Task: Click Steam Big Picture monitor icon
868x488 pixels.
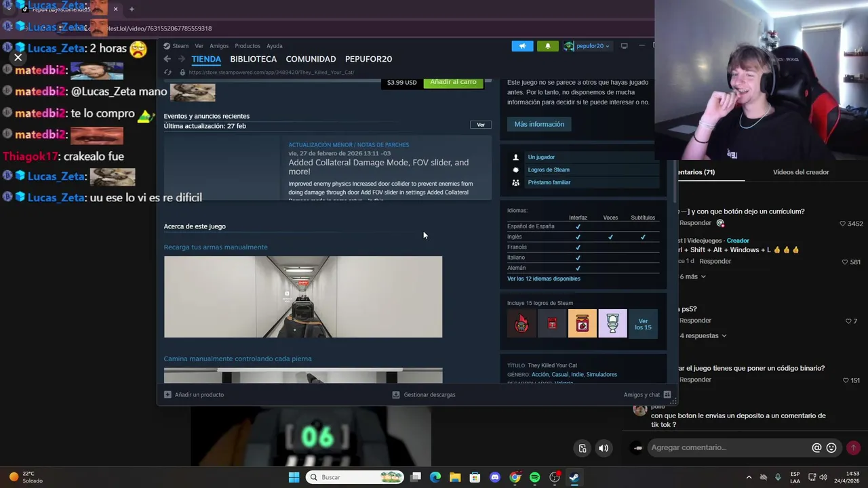Action: tap(624, 46)
